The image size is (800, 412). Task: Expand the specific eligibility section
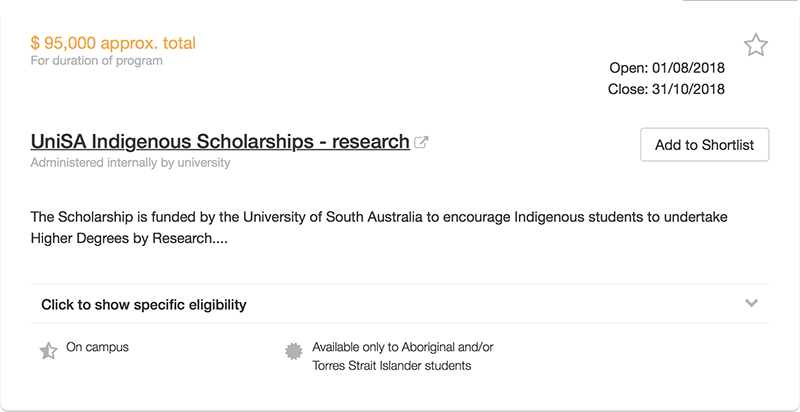pos(144,304)
